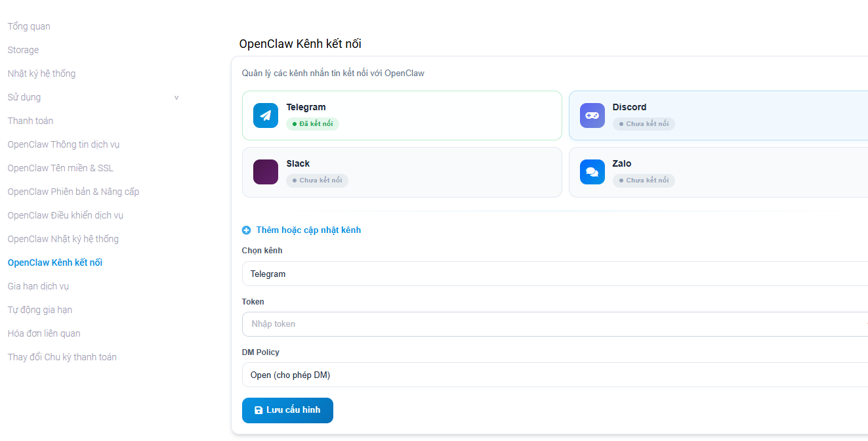Open 'Thay đổi Chu kỳ thanh toán'
868x441 pixels.
[x=62, y=356]
